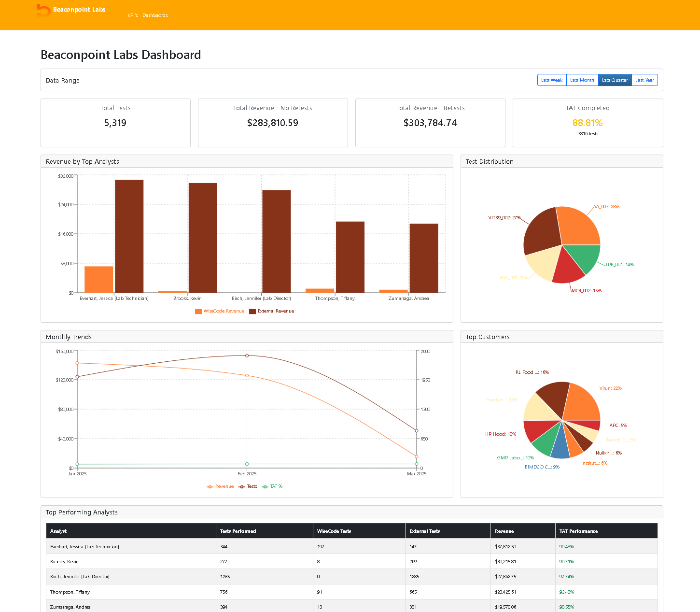Viewport: 700px width, 612px height.
Task: Click Everhart external revenue bar
Action: pos(129,236)
